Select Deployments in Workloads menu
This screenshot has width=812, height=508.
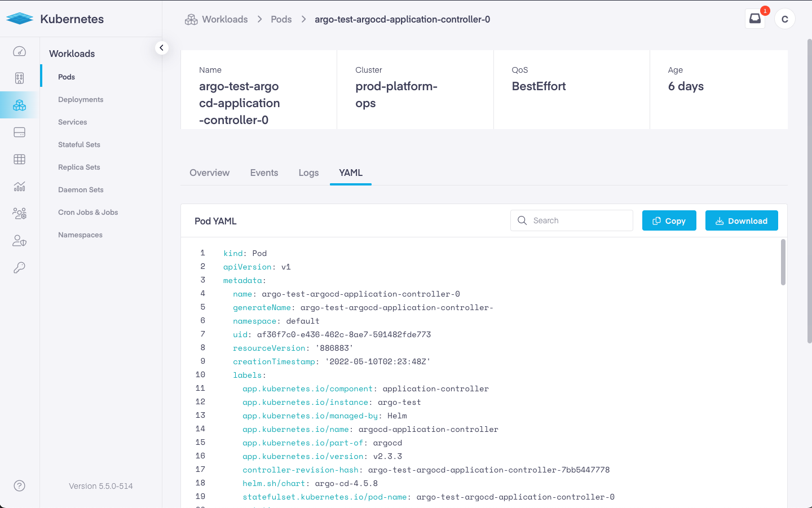[81, 100]
